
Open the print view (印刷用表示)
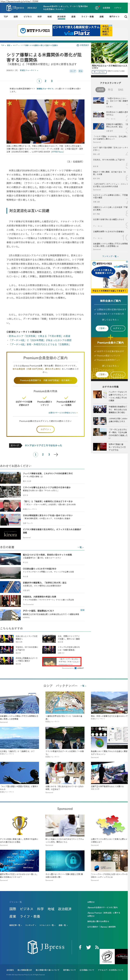(83, 45)
